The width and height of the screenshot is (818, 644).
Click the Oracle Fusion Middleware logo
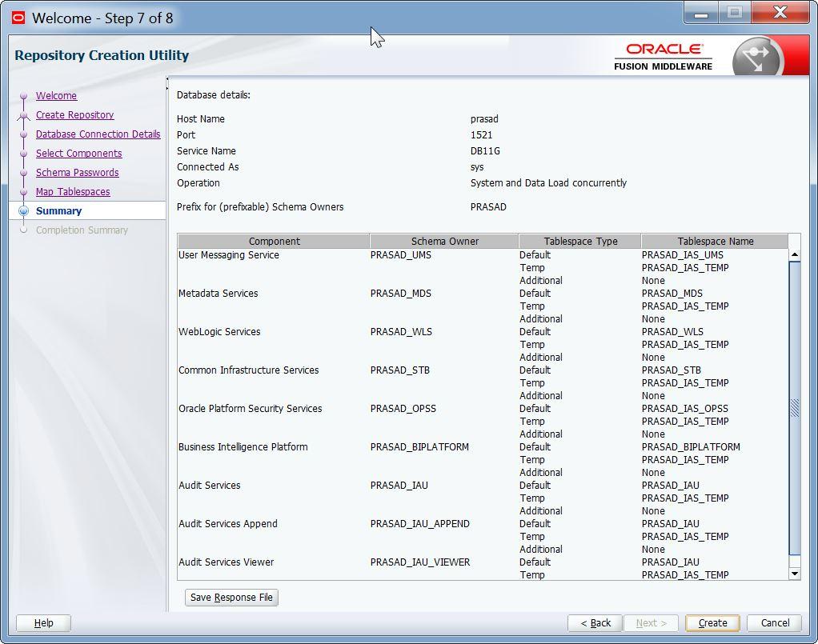pos(663,56)
